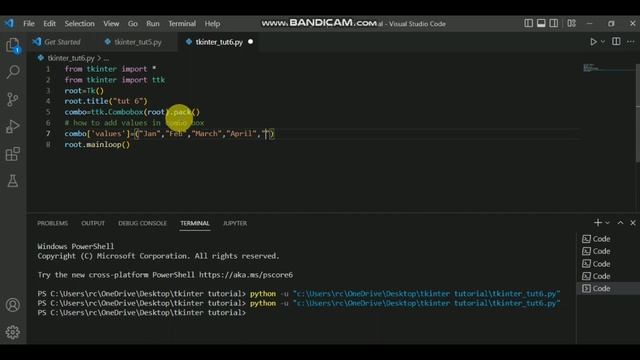Click root.title("tut 6") code line
This screenshot has height=360, width=640.
[x=106, y=101]
